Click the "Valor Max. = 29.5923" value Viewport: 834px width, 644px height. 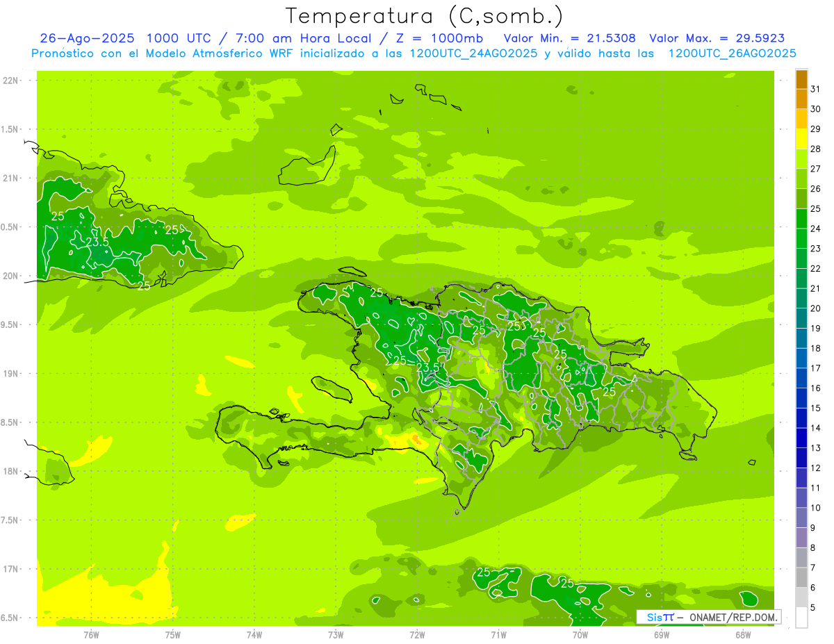[x=717, y=38]
